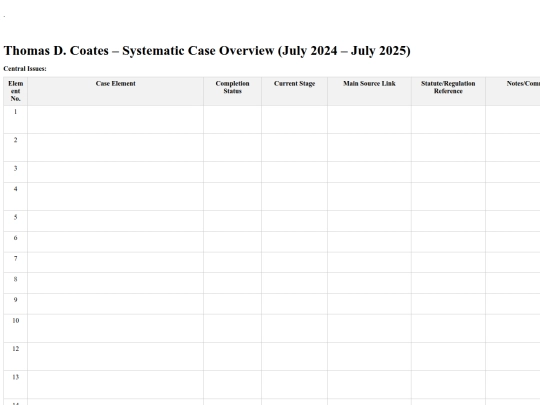The image size is (540, 405).
Task: Select element number 13 cell
Action: pos(15,385)
